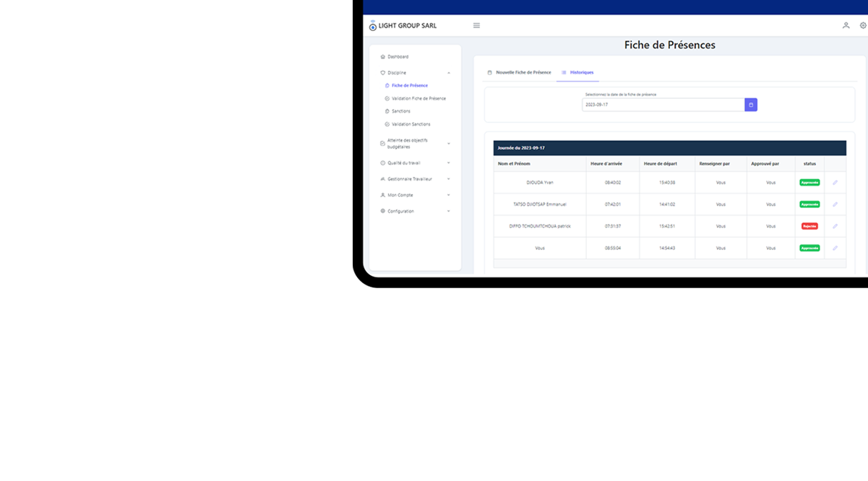The height and width of the screenshot is (481, 868).
Task: Click the edit pencil on the Vous row
Action: (835, 248)
